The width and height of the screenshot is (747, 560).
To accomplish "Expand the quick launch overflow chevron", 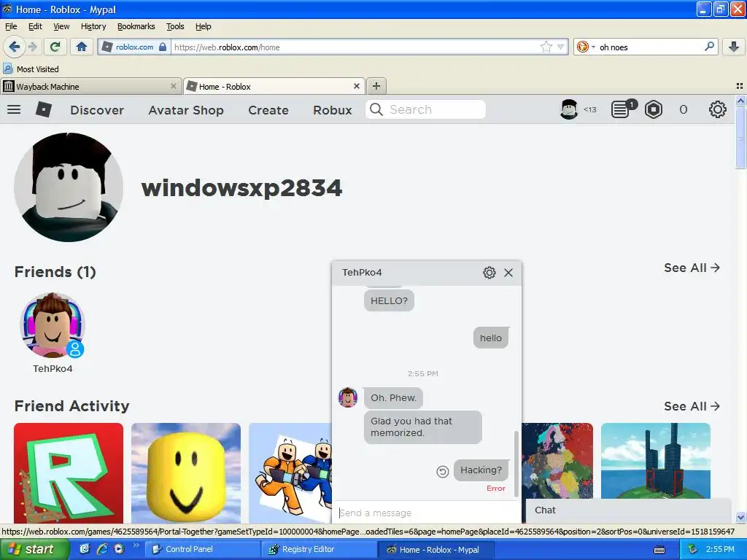I will (136, 545).
